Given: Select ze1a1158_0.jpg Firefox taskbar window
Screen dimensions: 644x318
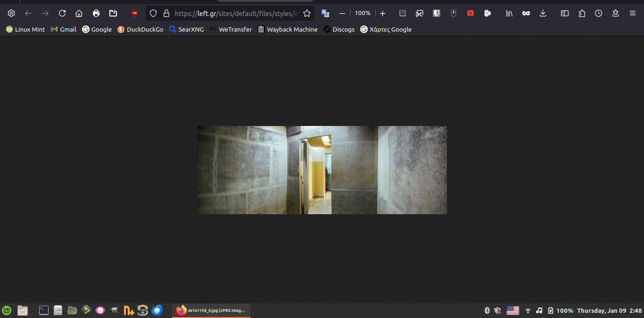Looking at the screenshot, I should pos(211,310).
